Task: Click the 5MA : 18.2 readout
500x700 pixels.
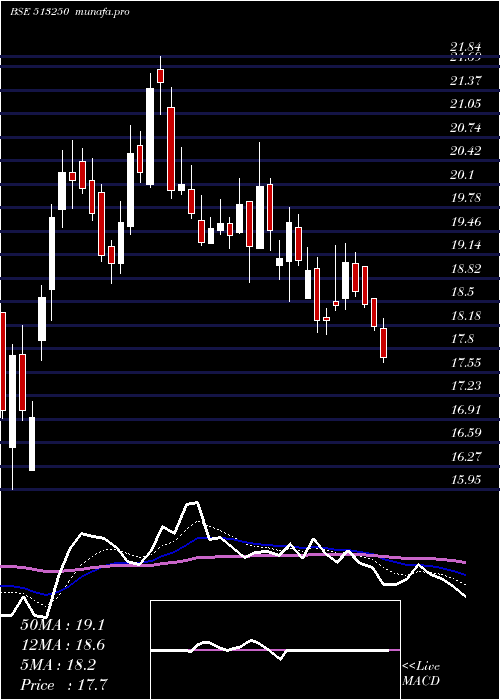Action: 58,665
